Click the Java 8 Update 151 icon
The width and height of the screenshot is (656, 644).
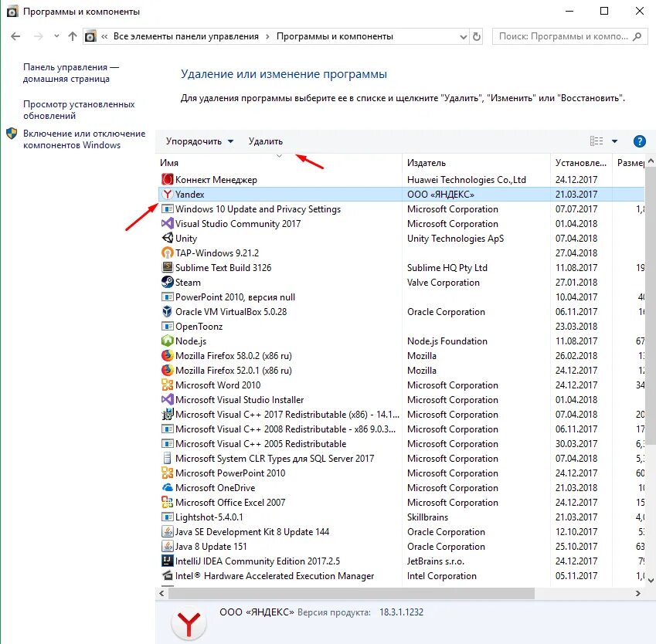pyautogui.click(x=168, y=546)
